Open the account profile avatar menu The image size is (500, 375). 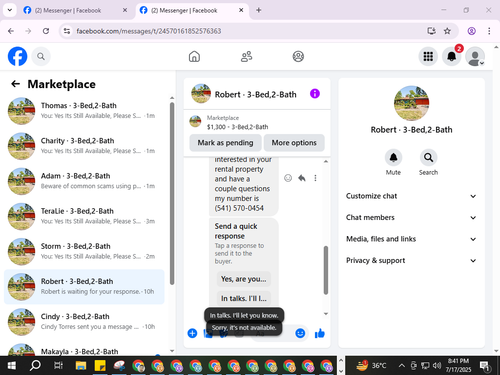[475, 56]
